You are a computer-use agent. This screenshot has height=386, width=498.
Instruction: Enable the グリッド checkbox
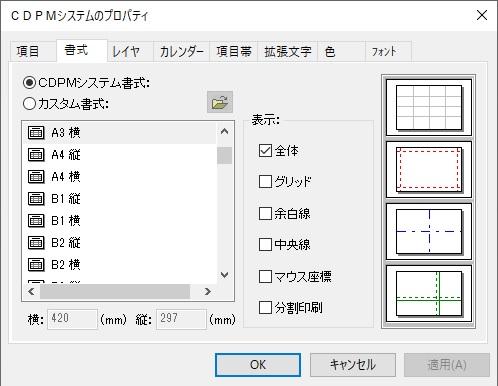[x=265, y=182]
